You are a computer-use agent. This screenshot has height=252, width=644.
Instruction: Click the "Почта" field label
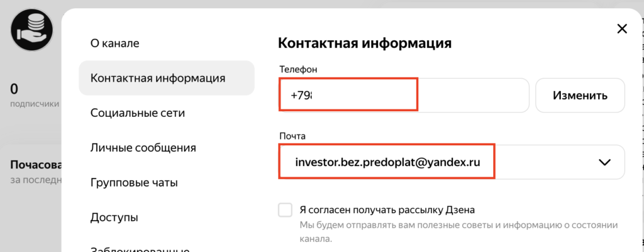(x=292, y=136)
